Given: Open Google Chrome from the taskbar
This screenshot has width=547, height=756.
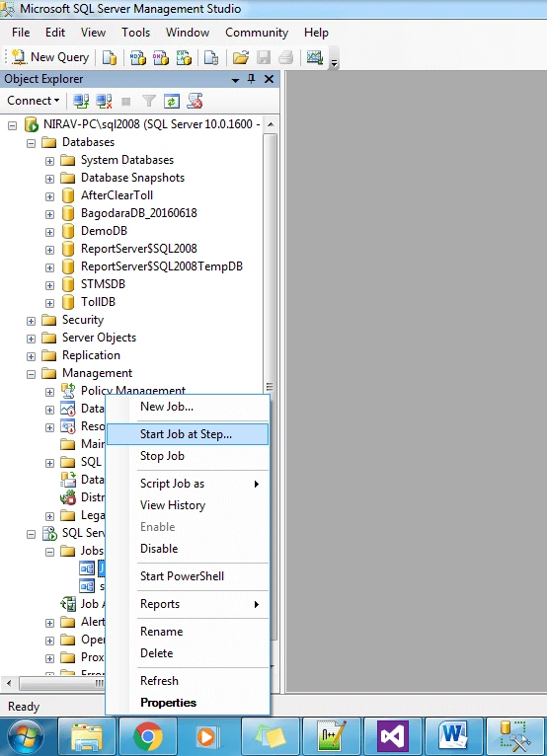Looking at the screenshot, I should click(x=148, y=737).
